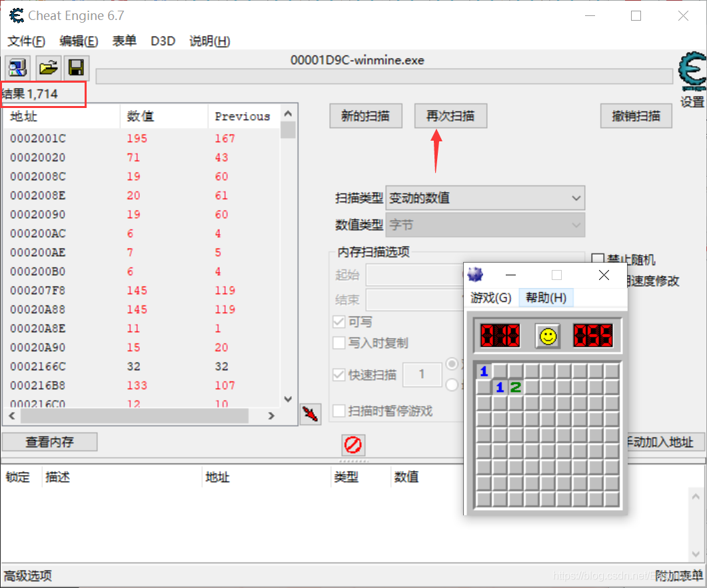Click the results list scroll up arrow
Screen dimensions: 707x588
click(x=288, y=113)
